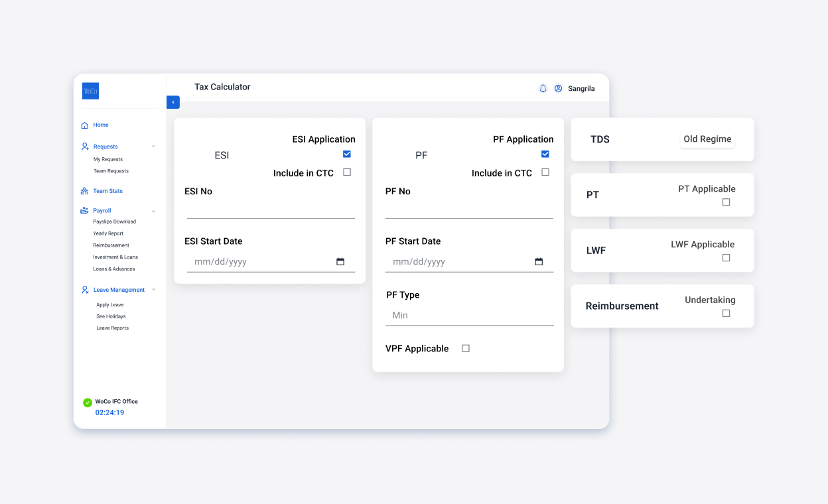Collapse the Payroll menu chevron
Screen dimensions: 828x504
click(x=153, y=211)
